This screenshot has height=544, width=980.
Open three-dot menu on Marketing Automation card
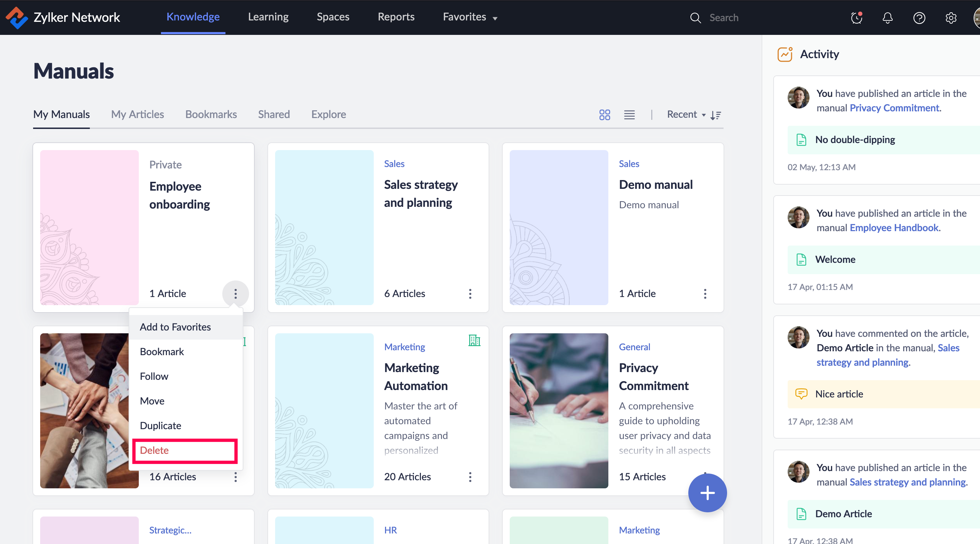(x=470, y=477)
